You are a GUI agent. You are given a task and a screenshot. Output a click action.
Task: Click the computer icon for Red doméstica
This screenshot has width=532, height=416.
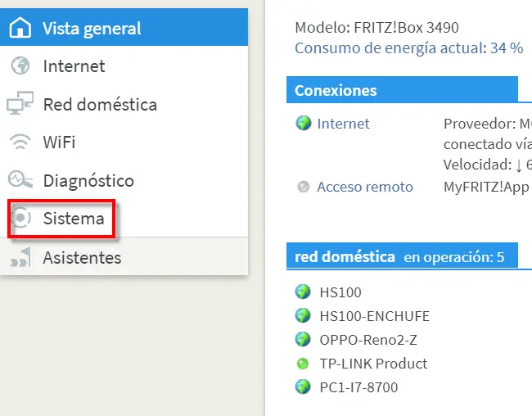click(x=19, y=104)
